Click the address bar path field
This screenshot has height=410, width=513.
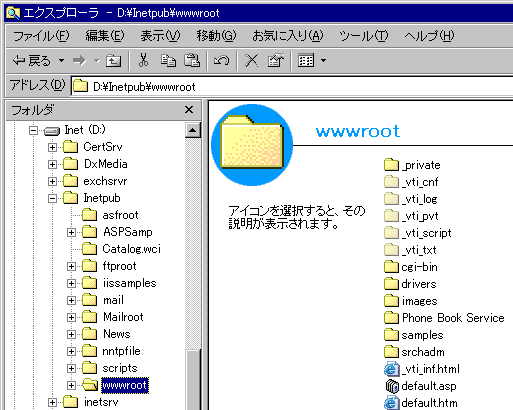tap(293, 87)
